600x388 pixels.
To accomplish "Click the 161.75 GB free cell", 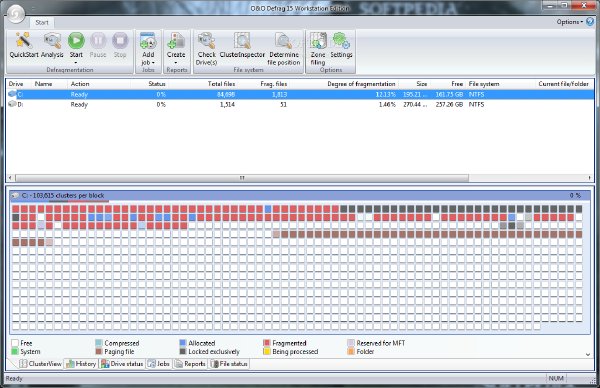I will (449, 94).
